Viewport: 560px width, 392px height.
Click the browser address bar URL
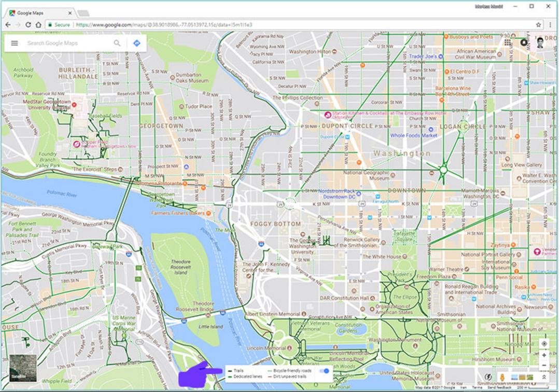[x=164, y=25]
